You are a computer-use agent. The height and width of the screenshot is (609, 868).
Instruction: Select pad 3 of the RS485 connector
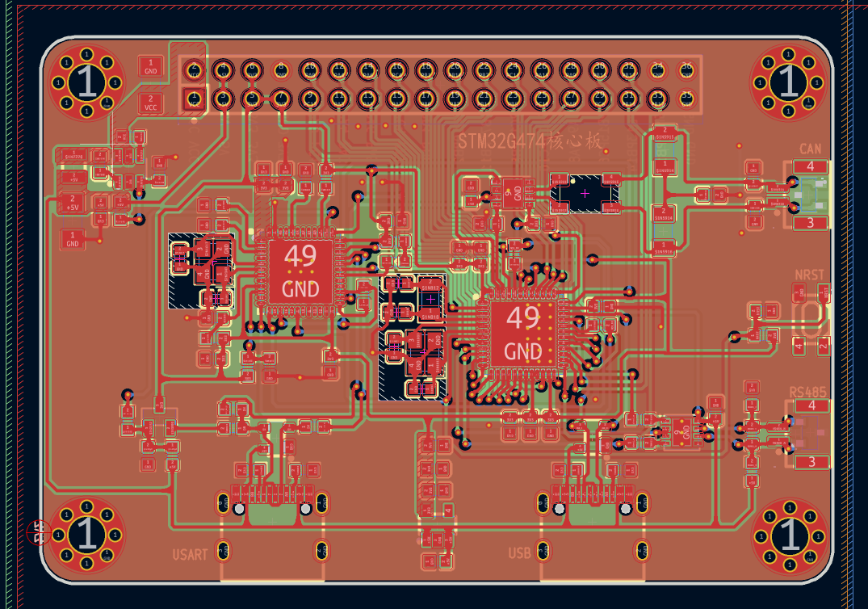[x=811, y=462]
